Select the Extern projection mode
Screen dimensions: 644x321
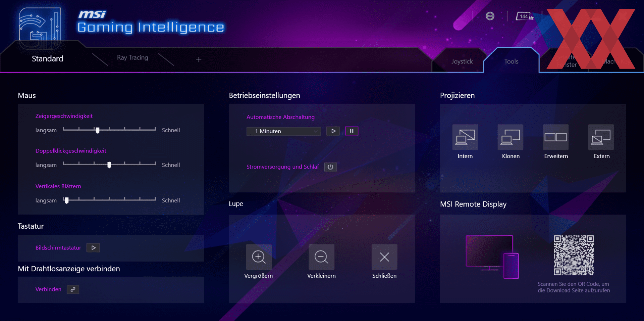601,137
